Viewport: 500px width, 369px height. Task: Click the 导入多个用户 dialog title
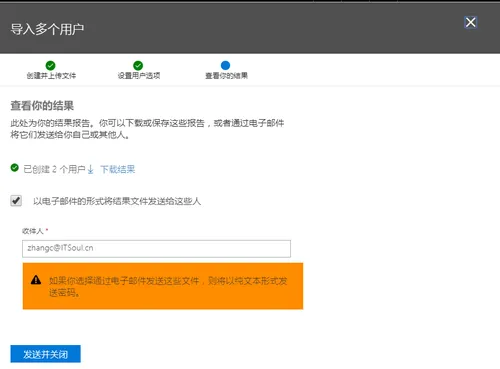[47, 29]
